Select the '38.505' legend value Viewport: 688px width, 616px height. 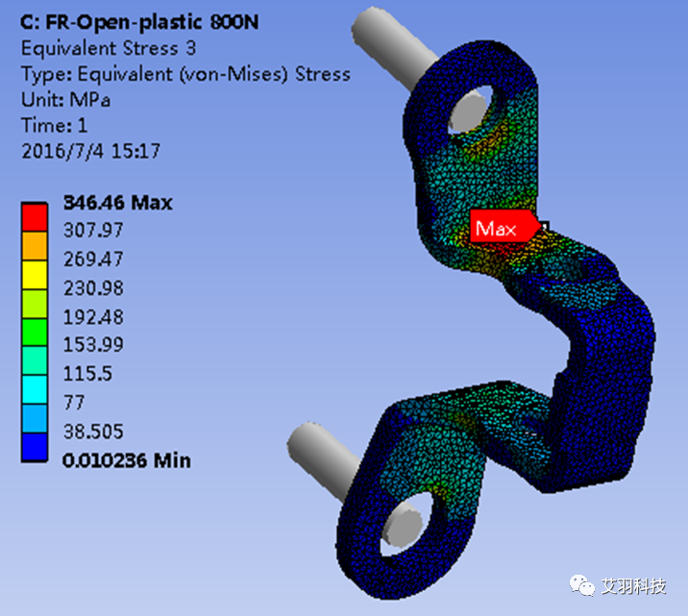pyautogui.click(x=93, y=431)
